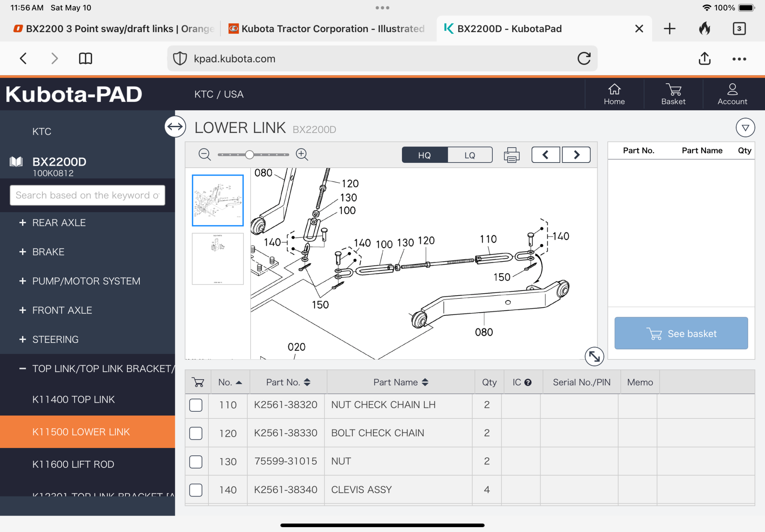This screenshot has width=765, height=532.
Task: Open the circled triangle dropdown near title
Action: pos(745,128)
